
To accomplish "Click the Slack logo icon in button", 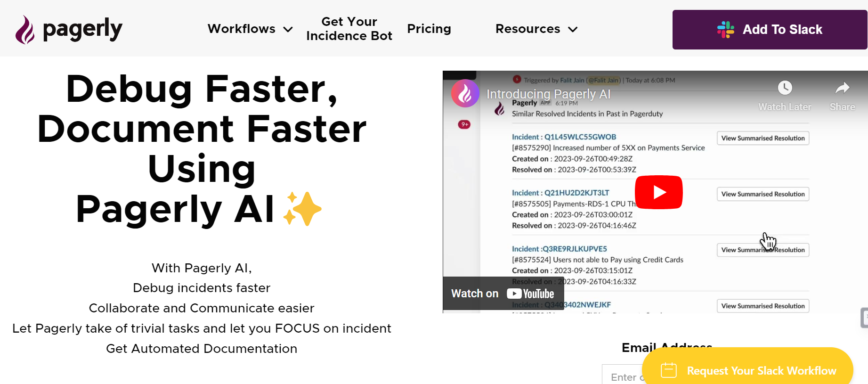I will click(x=725, y=30).
